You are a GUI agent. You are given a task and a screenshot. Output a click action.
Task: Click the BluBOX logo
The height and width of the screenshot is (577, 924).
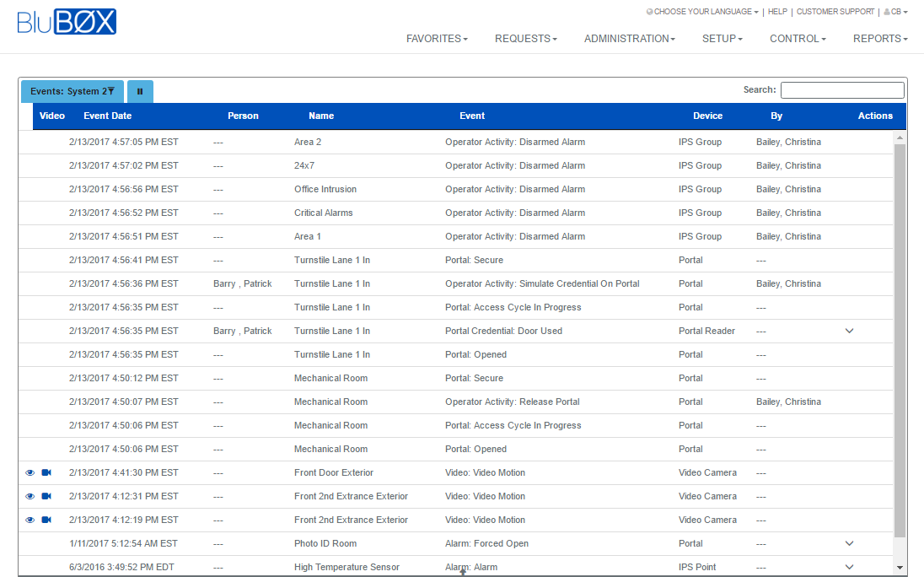[67, 22]
